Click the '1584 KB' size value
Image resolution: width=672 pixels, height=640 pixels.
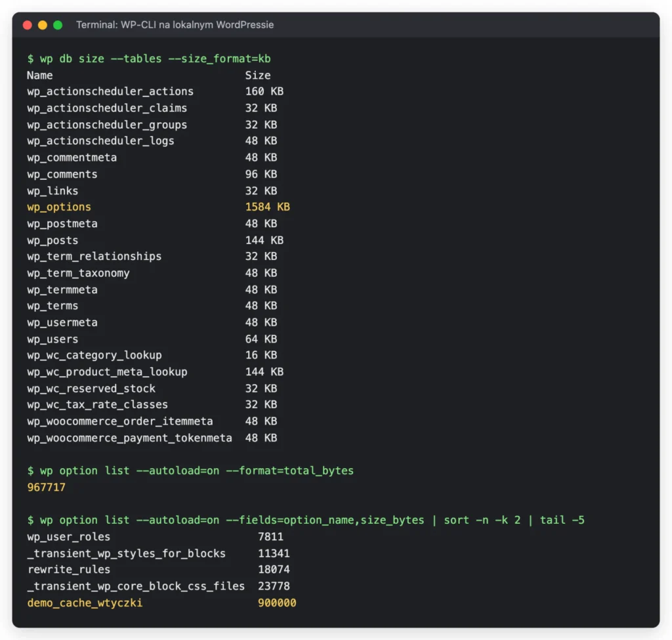268,207
